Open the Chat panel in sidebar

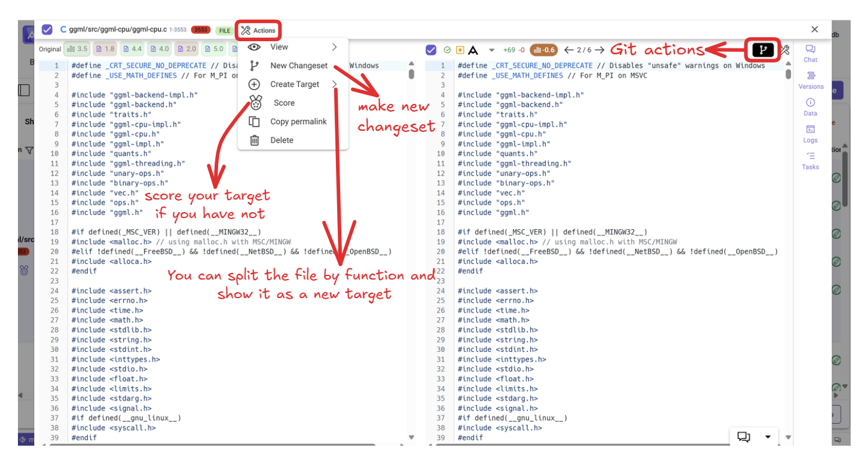tap(810, 53)
